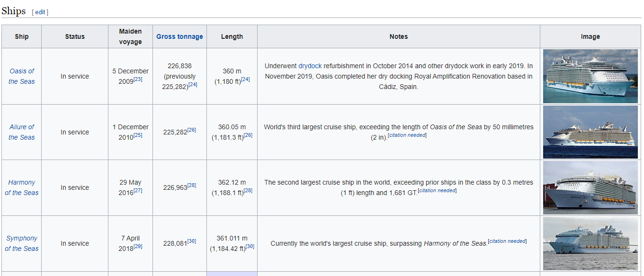Open the Allure of the Seas article link
Screen dimensions: 644x276
(x=22, y=132)
